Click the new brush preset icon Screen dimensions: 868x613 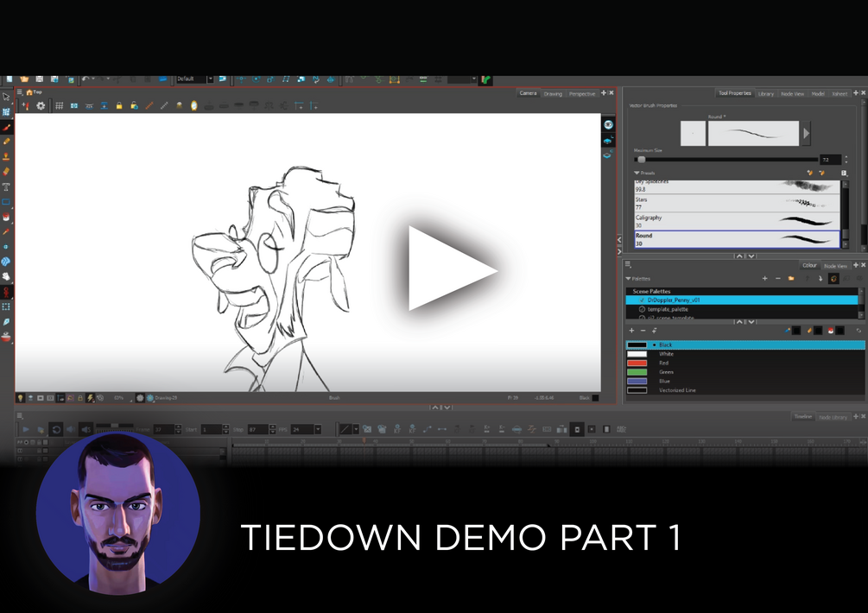point(810,174)
